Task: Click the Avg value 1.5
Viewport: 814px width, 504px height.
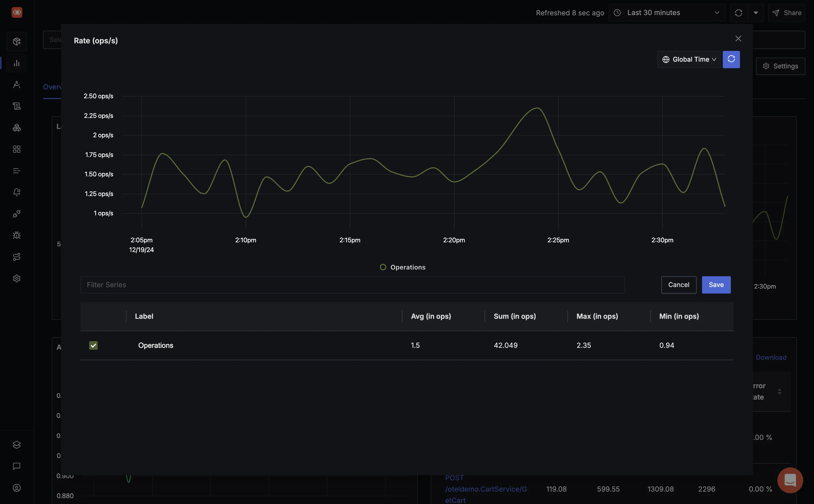Action: pos(415,345)
